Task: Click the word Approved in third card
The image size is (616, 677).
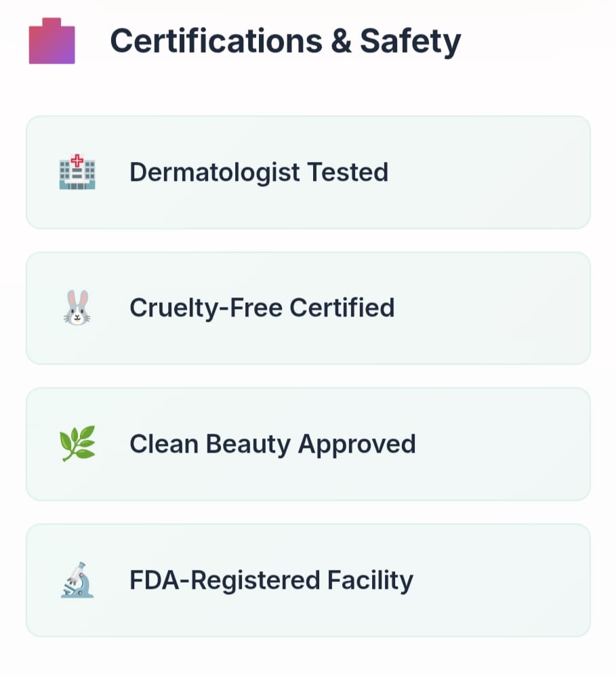Action: 357,444
